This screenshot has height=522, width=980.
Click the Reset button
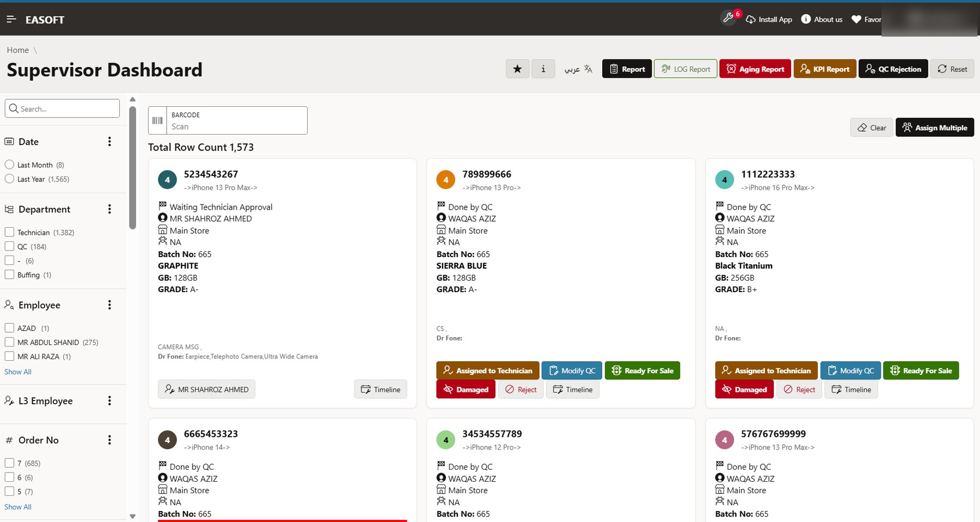coord(952,69)
